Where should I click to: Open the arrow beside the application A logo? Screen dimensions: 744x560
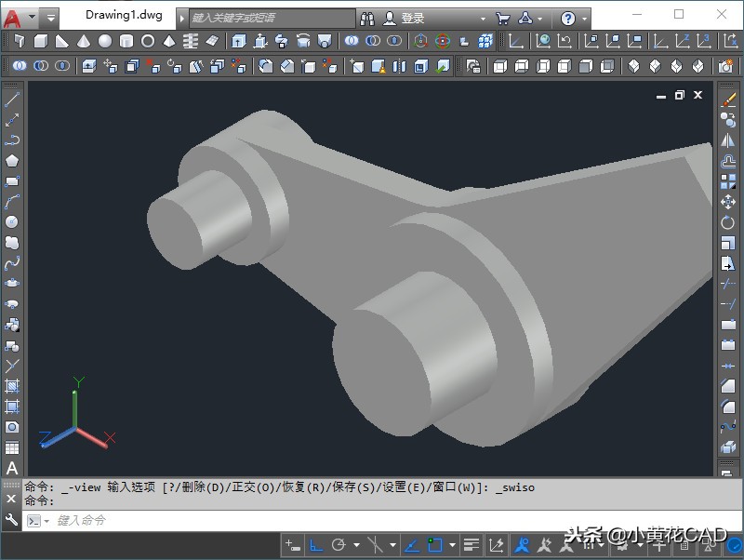point(32,17)
